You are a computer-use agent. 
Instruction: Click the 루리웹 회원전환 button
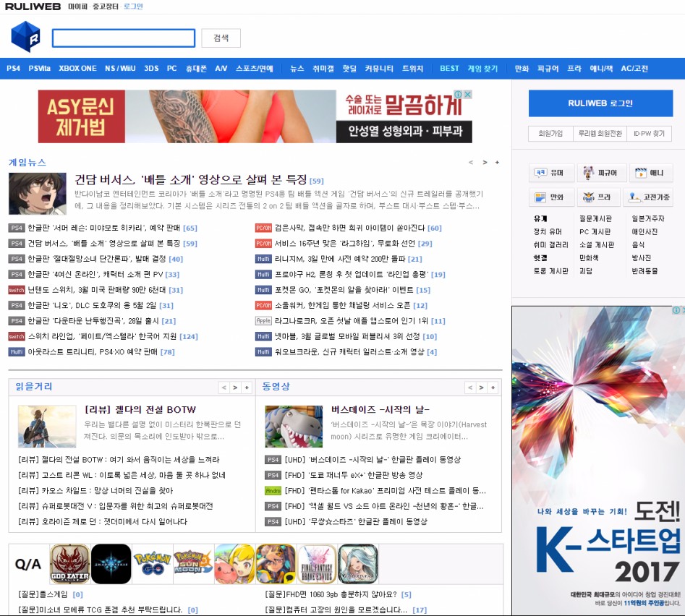pos(600,134)
